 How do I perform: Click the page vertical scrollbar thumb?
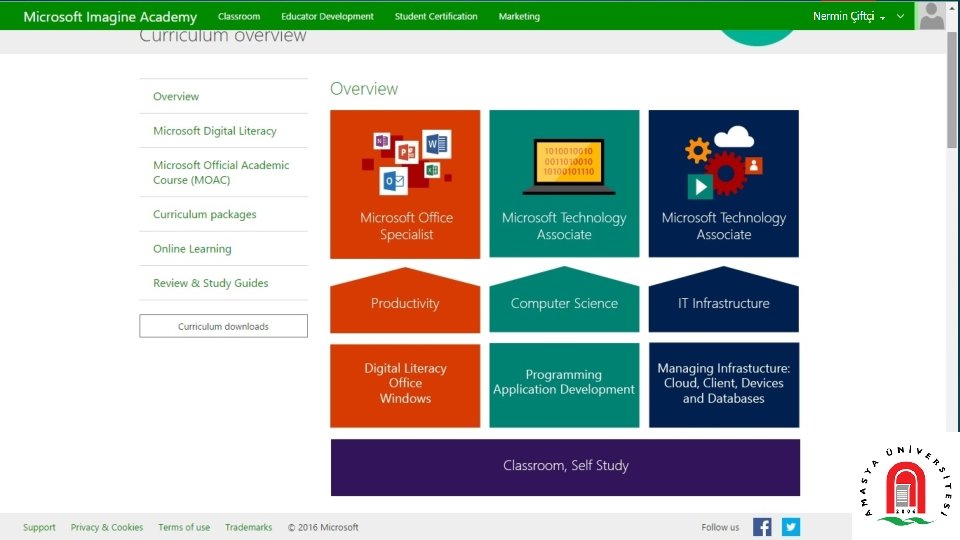click(952, 90)
